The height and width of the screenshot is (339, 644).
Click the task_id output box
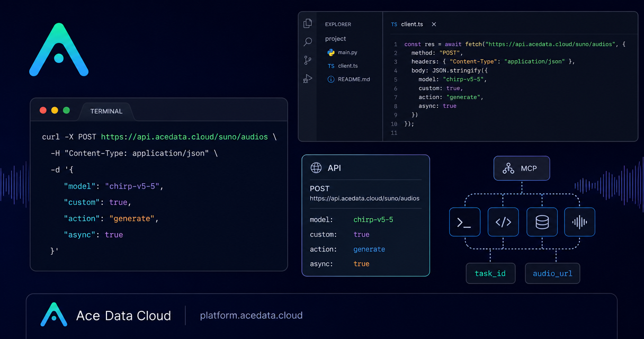(490, 273)
